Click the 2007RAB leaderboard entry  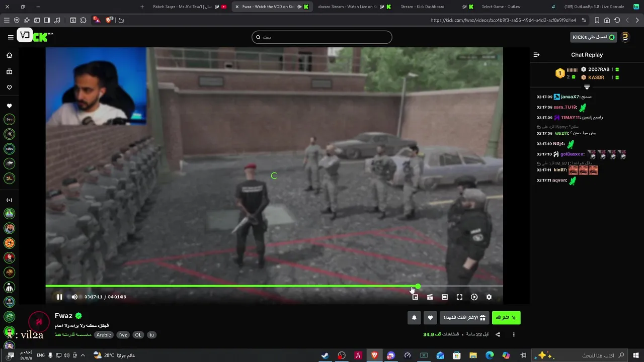pyautogui.click(x=599, y=69)
